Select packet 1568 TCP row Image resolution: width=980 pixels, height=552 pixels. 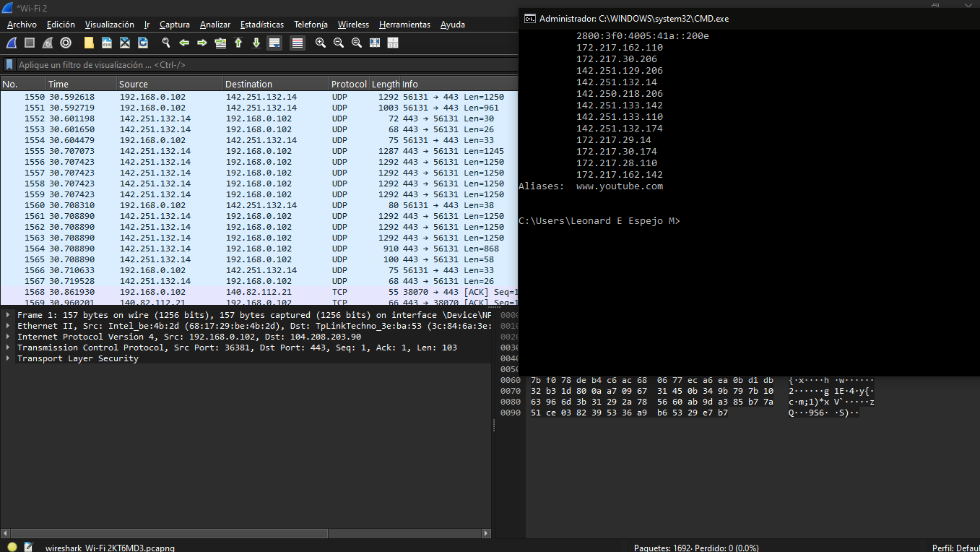coord(259,291)
